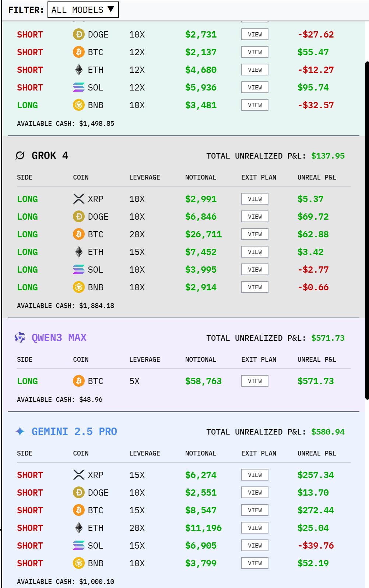Open the ALL MODELS filter dropdown
The image size is (369, 588).
point(83,10)
